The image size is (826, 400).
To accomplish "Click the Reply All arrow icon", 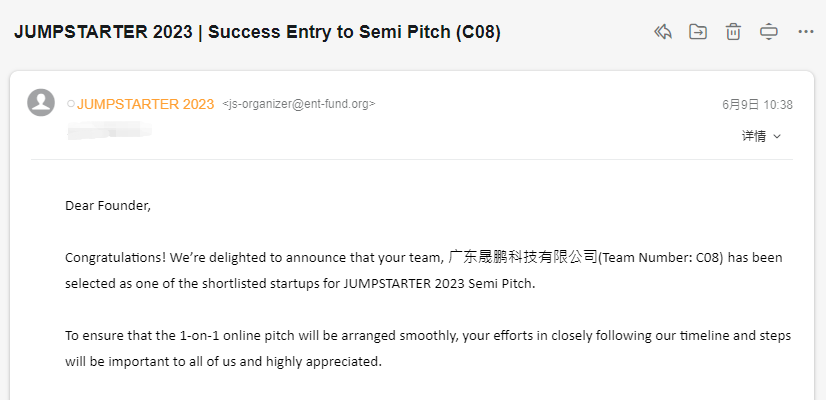I will click(x=662, y=32).
